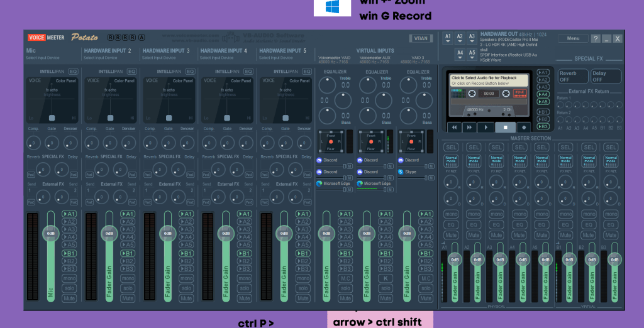Mute the Mic input strip
The height and width of the screenshot is (328, 644).
click(x=70, y=298)
